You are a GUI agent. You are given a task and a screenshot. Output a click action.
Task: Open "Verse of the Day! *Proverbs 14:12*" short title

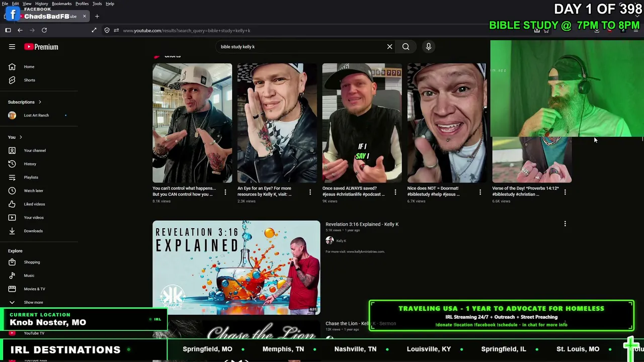pyautogui.click(x=525, y=192)
